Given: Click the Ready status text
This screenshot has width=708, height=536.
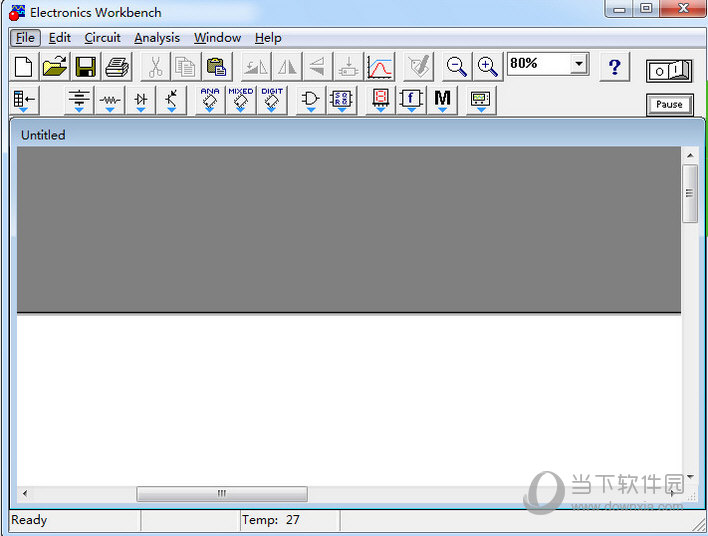Looking at the screenshot, I should click(29, 520).
